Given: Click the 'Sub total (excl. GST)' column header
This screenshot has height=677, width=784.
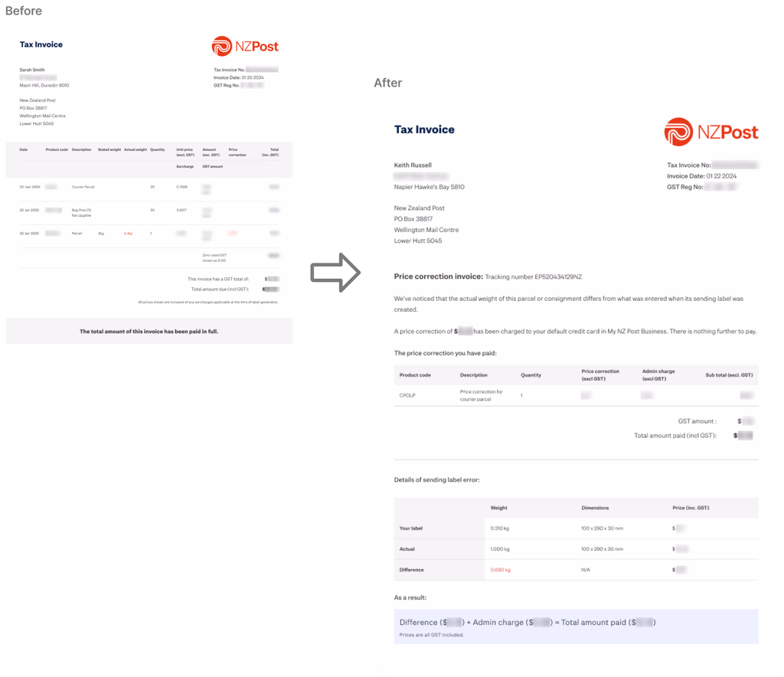Looking at the screenshot, I should [729, 375].
